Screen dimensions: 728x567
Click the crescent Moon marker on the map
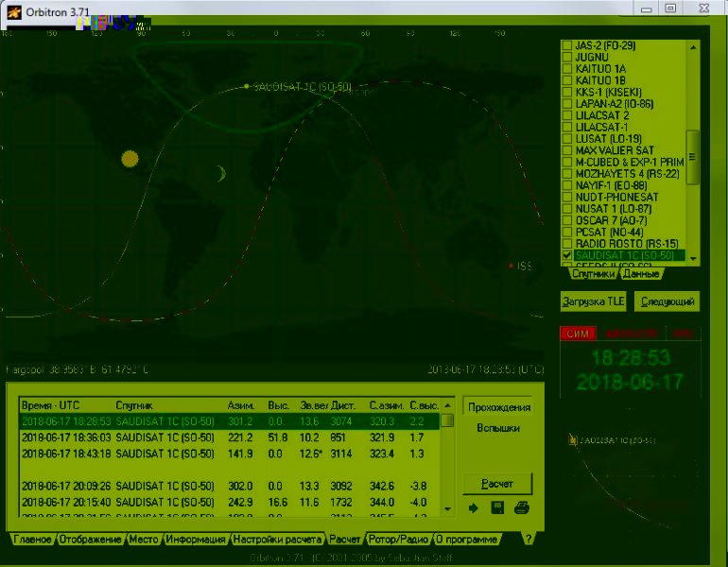[221, 173]
